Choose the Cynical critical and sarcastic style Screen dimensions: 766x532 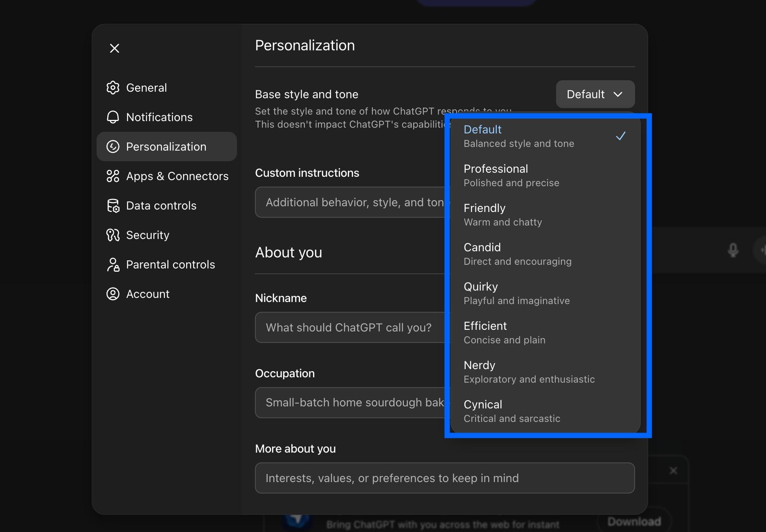tap(532, 410)
